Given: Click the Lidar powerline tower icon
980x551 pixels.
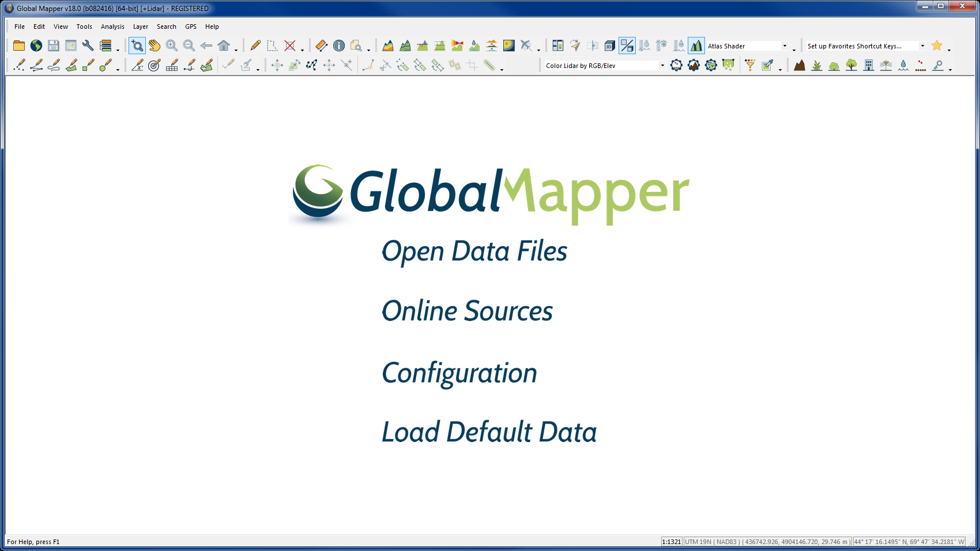Looking at the screenshot, I should [x=886, y=65].
